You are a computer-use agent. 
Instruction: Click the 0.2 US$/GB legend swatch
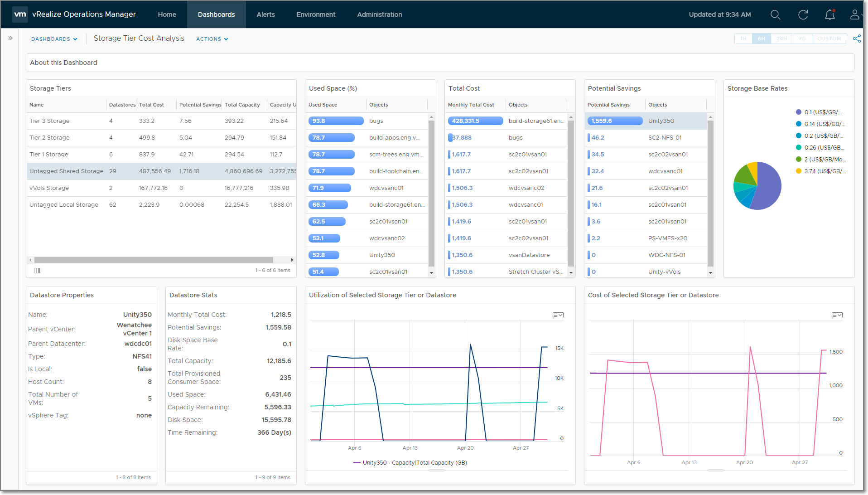pos(798,136)
